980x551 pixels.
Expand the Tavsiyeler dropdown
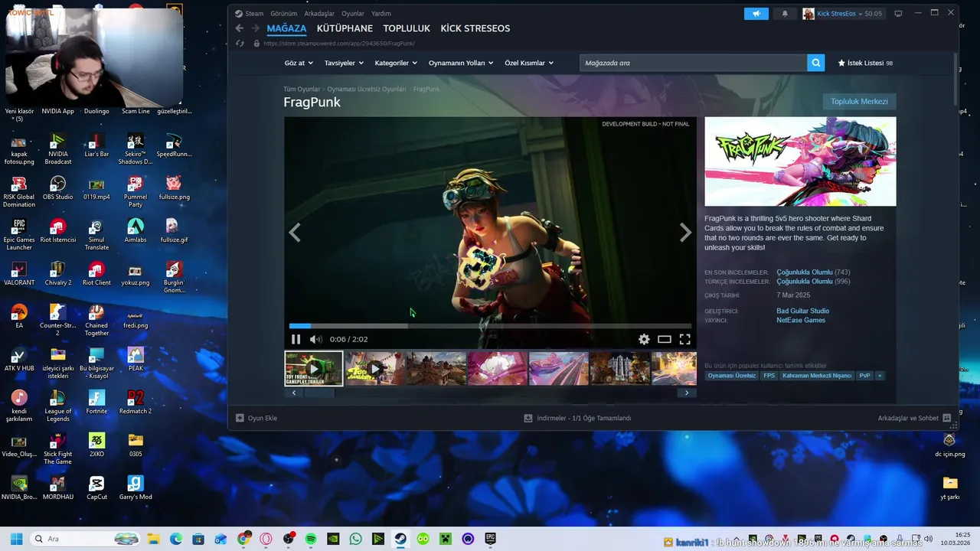click(x=343, y=63)
